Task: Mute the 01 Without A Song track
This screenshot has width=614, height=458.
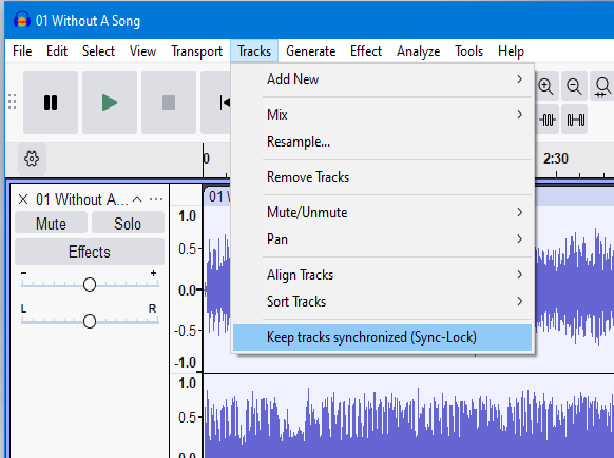Action: pyautogui.click(x=51, y=224)
